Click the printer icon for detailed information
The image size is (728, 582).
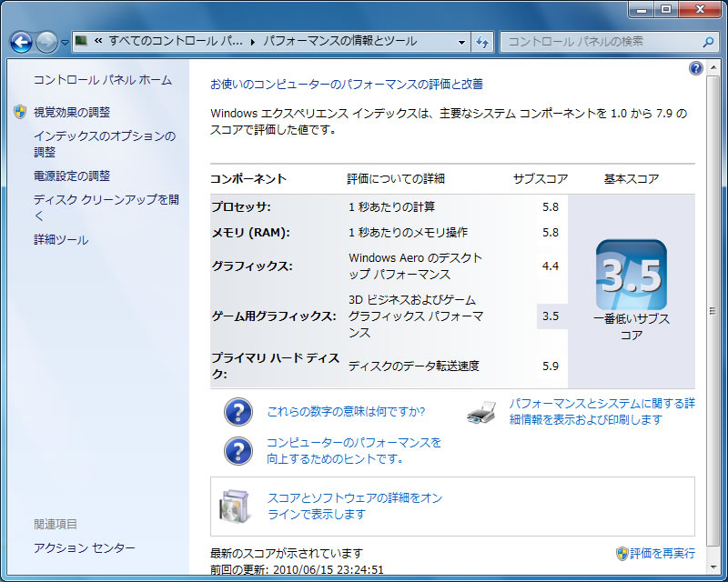[481, 412]
